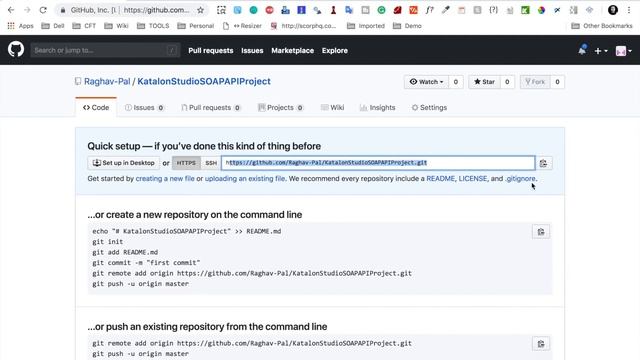Open the Personal bookmarks folder

tap(196, 26)
